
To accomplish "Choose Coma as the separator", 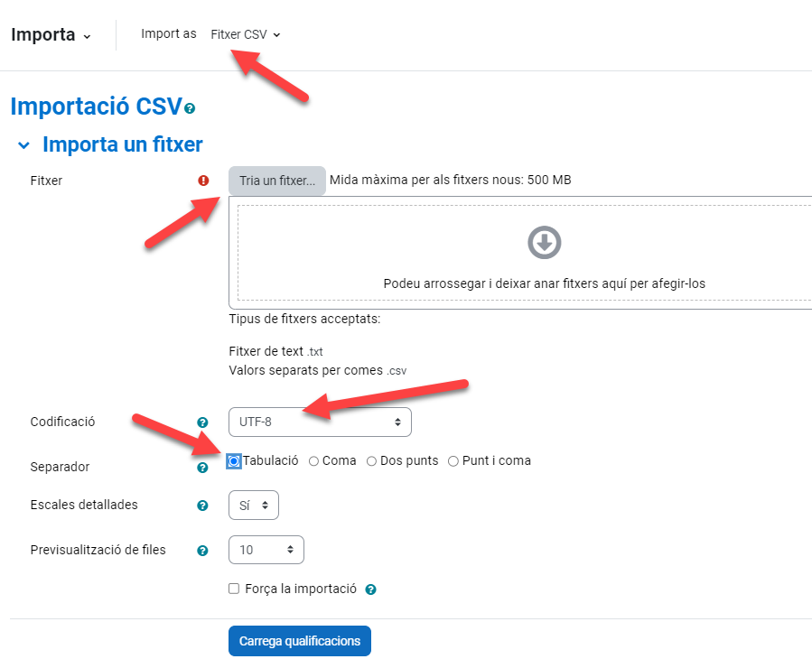I will click(x=313, y=461).
